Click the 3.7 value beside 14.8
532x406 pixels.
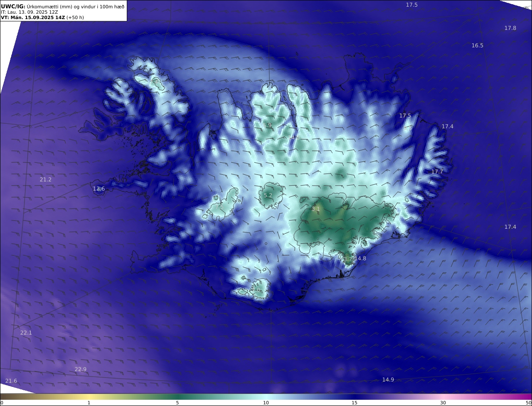point(348,259)
